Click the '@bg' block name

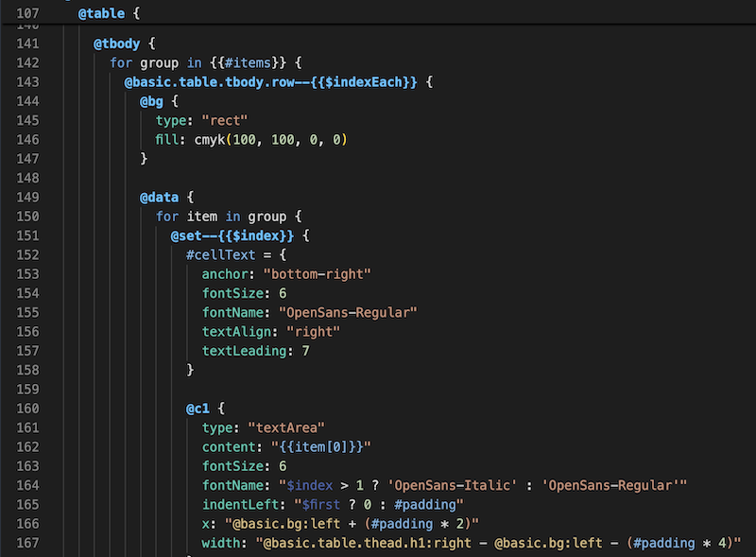click(151, 101)
